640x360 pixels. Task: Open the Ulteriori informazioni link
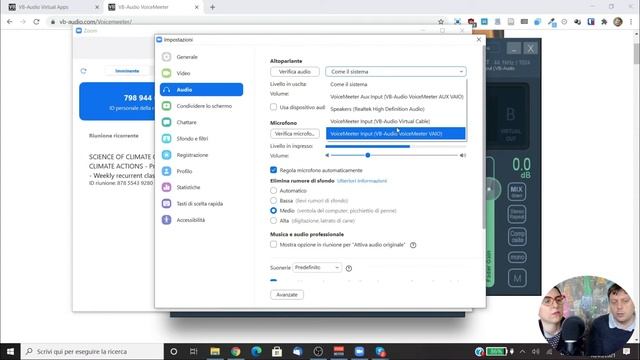(x=362, y=180)
